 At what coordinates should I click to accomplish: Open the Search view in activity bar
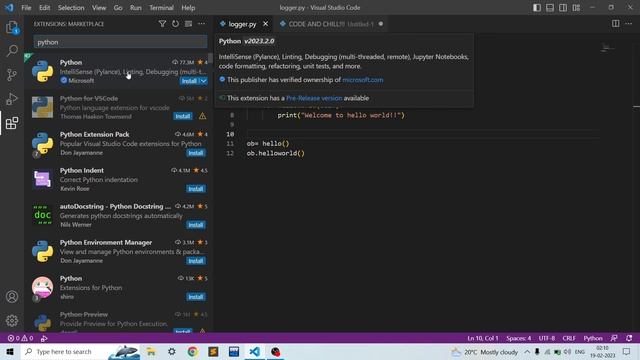[x=12, y=51]
